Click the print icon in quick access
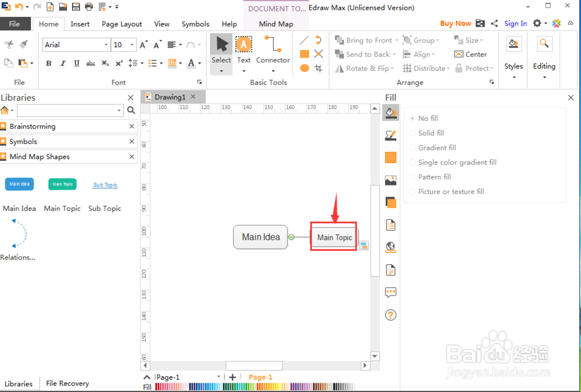 coord(89,6)
